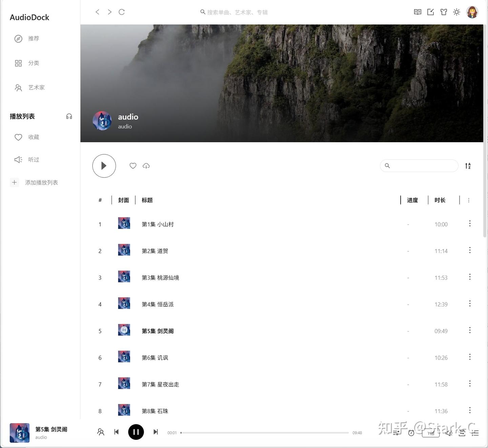The image size is (488, 448).
Task: Click 添加播放列表 button
Action: [x=34, y=183]
